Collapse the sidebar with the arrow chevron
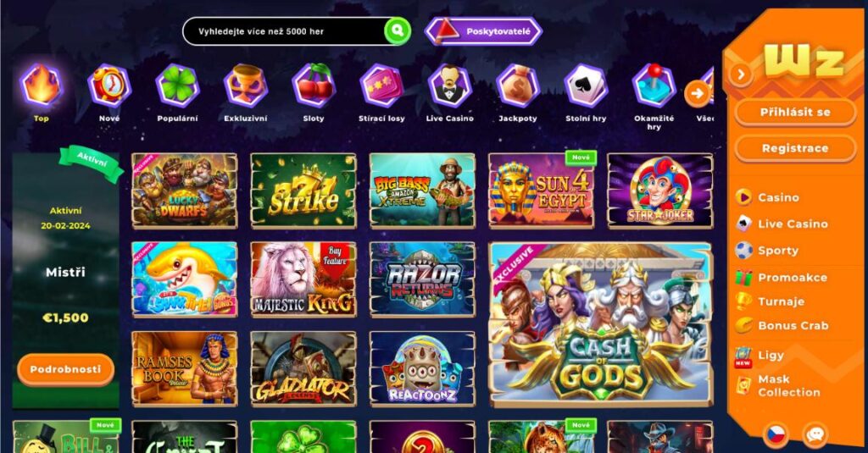 [741, 75]
